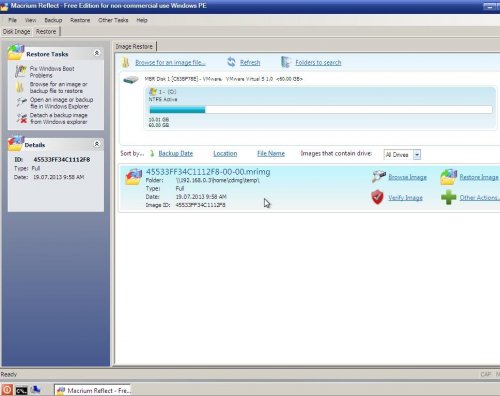Viewport: 500px width, 396px height.
Task: Open the Other Tasks menu
Action: 113,20
